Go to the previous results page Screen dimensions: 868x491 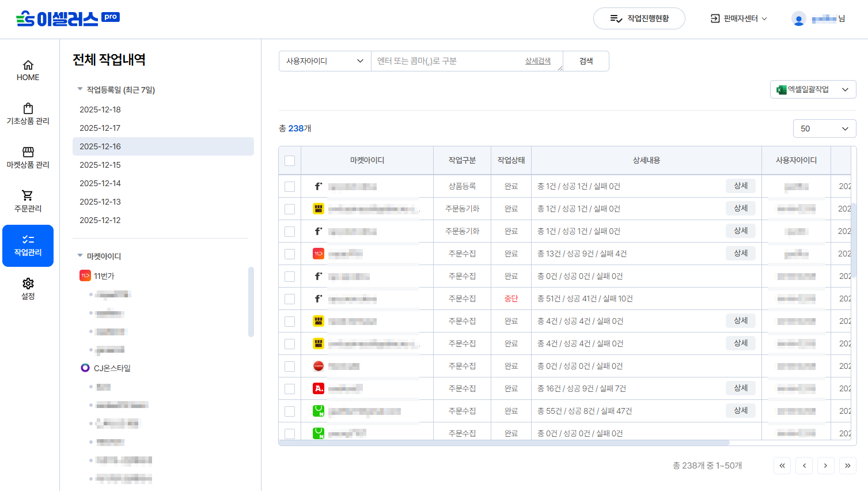coord(804,466)
